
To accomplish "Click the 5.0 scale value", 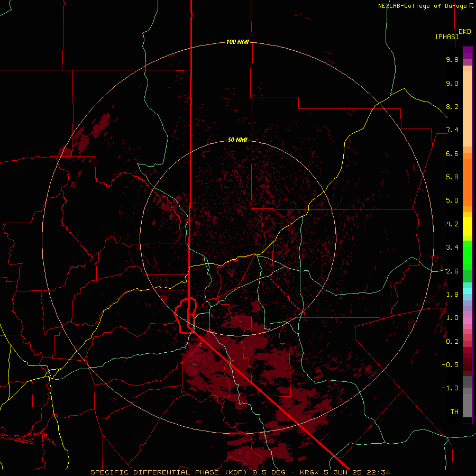I will [x=452, y=200].
